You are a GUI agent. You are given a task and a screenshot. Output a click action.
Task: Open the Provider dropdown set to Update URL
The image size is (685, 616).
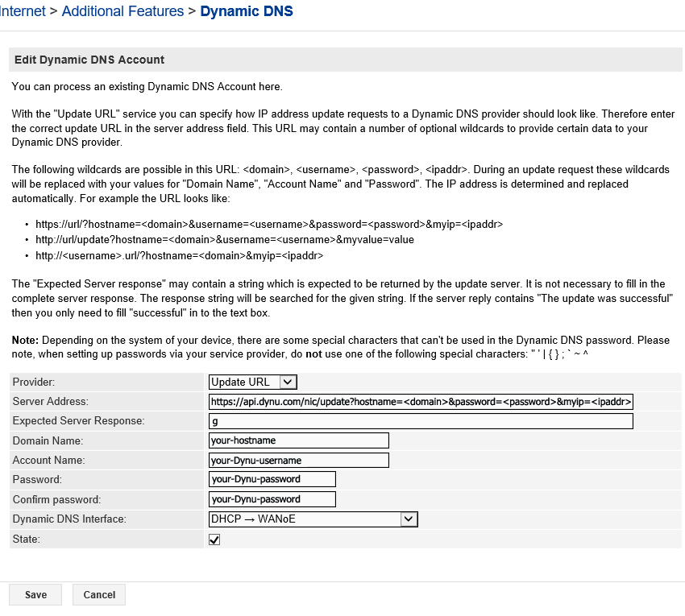[252, 382]
